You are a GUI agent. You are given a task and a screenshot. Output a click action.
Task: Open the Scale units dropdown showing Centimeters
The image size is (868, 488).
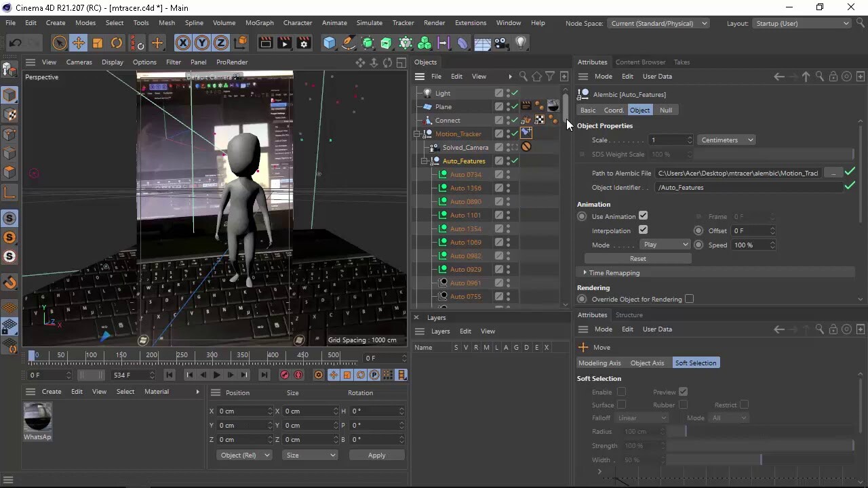[726, 140]
